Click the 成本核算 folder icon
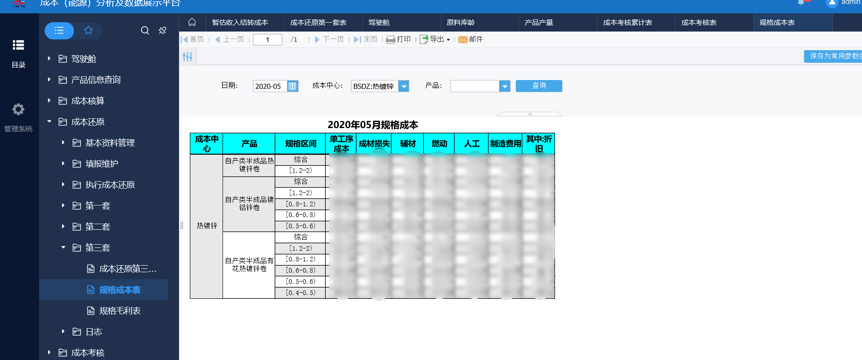Viewport: 862px width, 360px height. (63, 101)
